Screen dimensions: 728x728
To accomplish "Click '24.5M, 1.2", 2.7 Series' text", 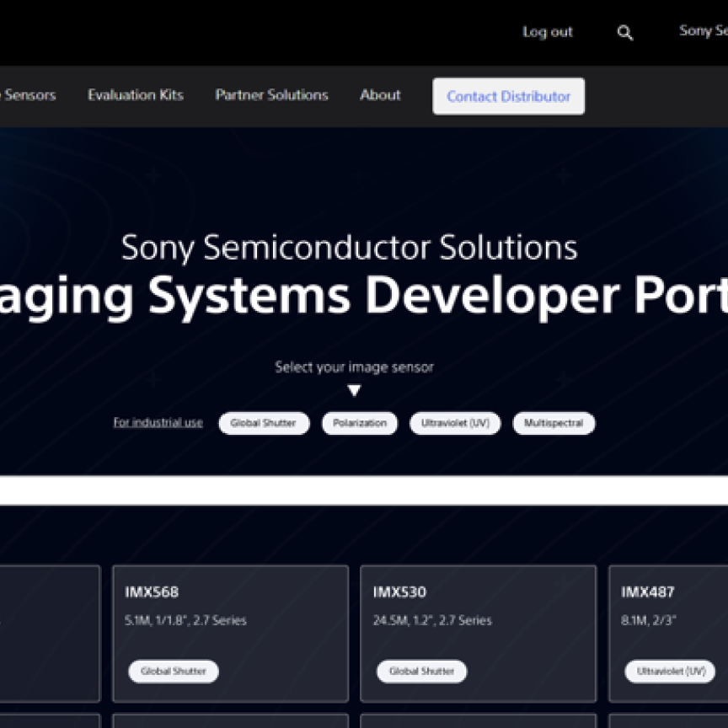I will point(432,620).
